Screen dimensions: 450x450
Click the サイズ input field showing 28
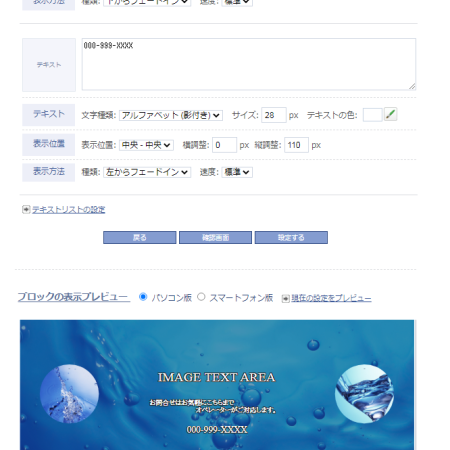(274, 115)
